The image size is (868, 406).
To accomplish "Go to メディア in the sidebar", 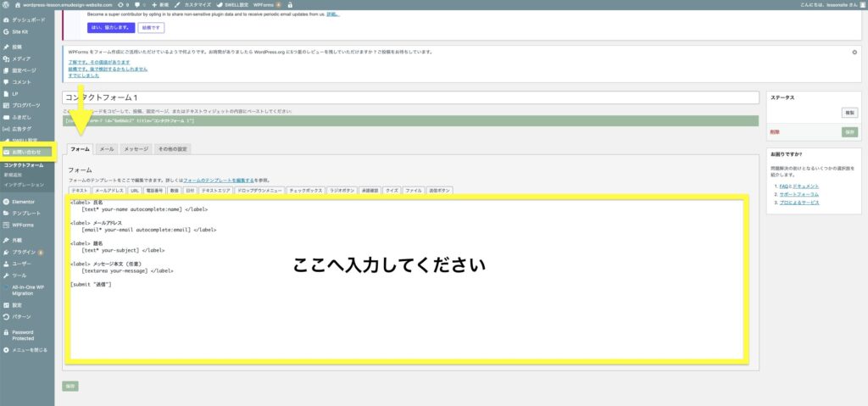I will [21, 58].
